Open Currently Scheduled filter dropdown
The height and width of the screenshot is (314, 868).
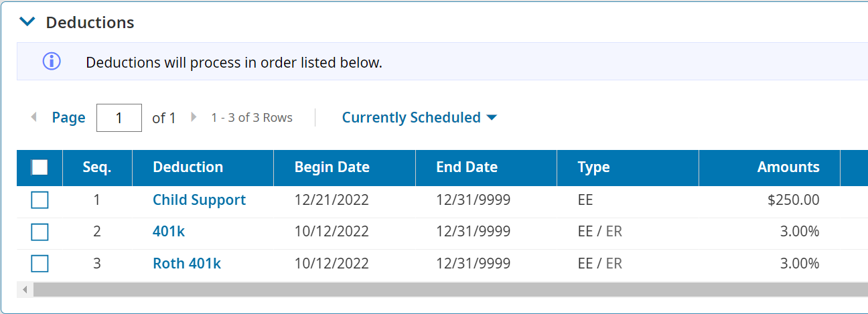pyautogui.click(x=419, y=118)
